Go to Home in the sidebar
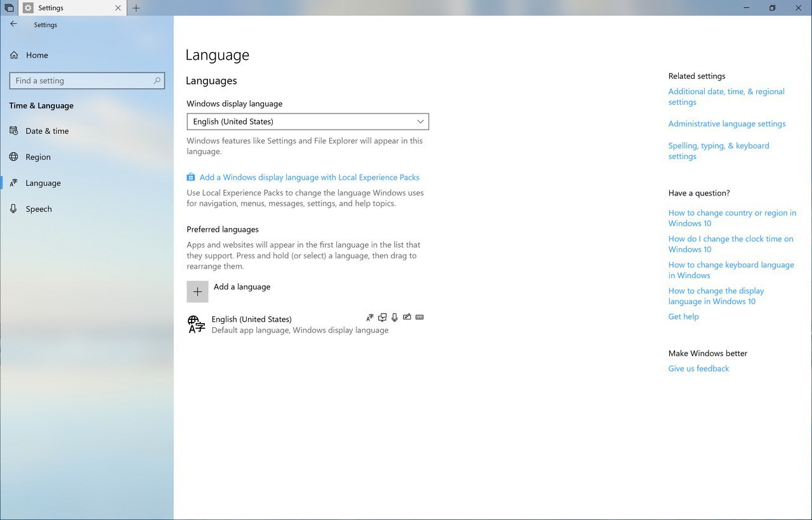The width and height of the screenshot is (812, 520). click(x=87, y=55)
